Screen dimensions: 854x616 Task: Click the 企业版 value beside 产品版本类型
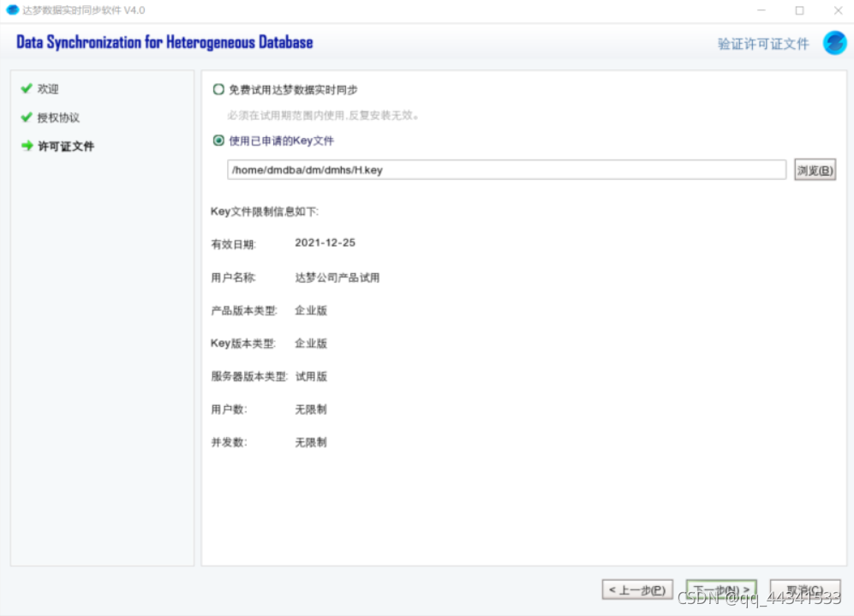pyautogui.click(x=311, y=310)
